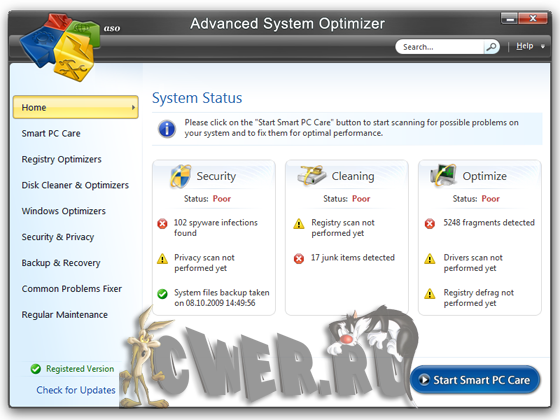Open the Help dropdown arrow
Viewport: 560px width, 420px height.
tap(543, 46)
